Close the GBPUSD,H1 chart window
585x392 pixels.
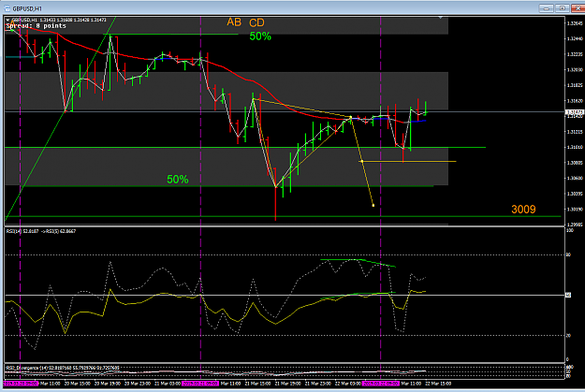tap(578, 7)
